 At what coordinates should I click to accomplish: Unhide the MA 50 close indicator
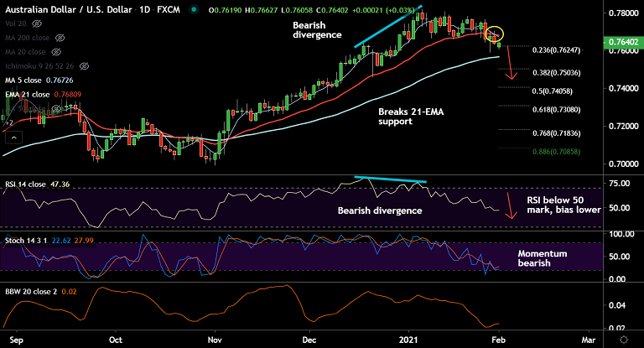[x=56, y=109]
